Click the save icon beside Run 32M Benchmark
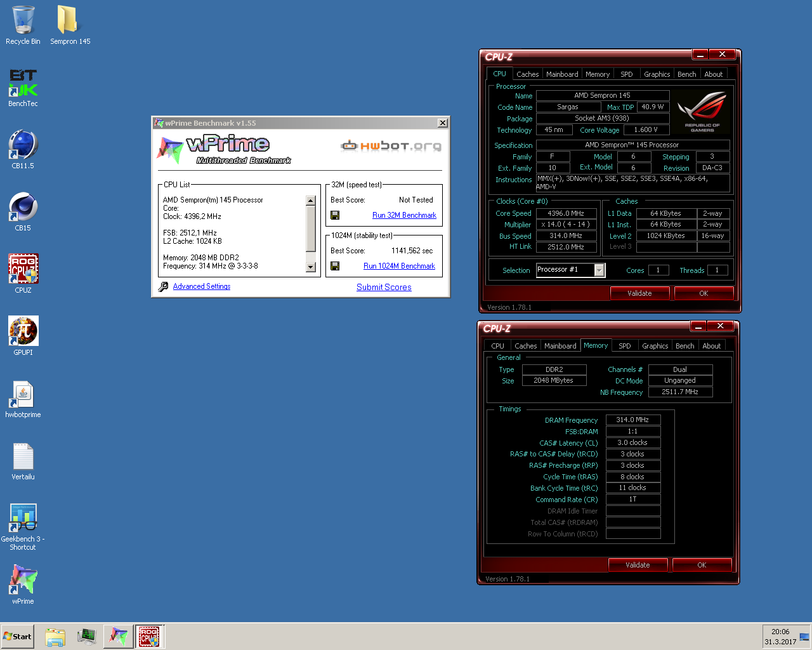 tap(335, 215)
